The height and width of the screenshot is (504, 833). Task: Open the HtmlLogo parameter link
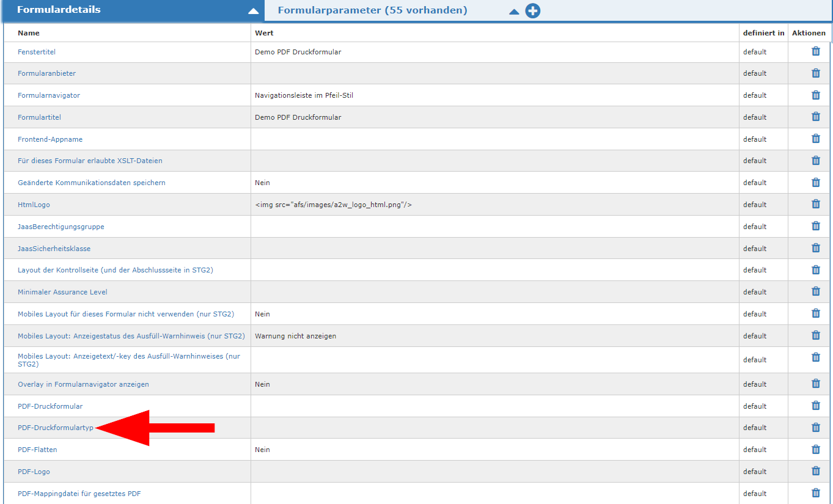(x=34, y=205)
